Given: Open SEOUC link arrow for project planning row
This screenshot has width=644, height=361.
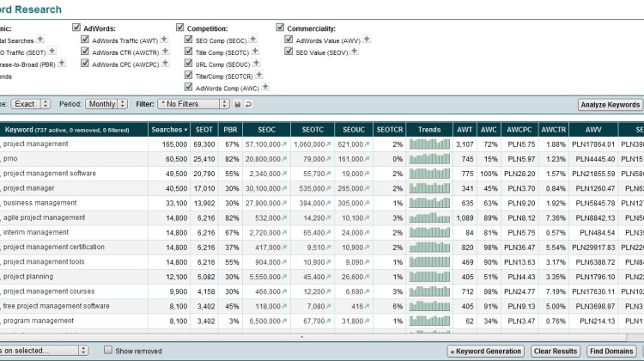Looking at the screenshot, I should (367, 277).
